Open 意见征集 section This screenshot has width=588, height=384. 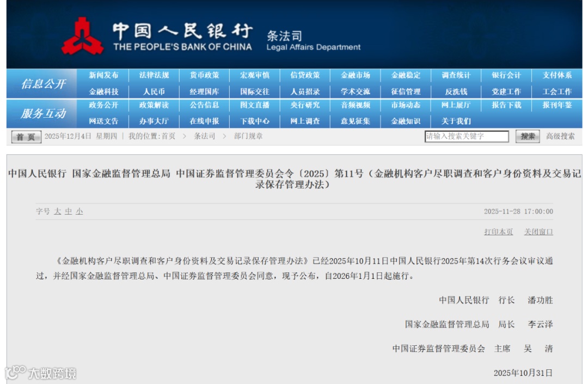(x=356, y=121)
